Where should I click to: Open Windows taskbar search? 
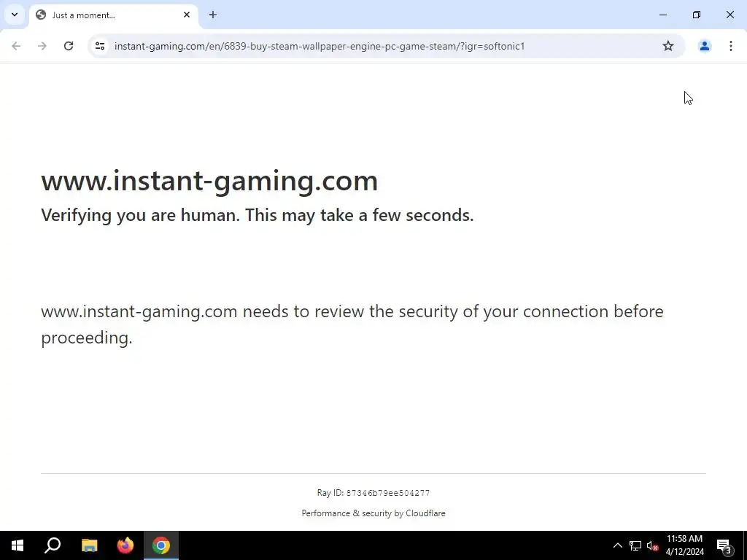(x=53, y=545)
